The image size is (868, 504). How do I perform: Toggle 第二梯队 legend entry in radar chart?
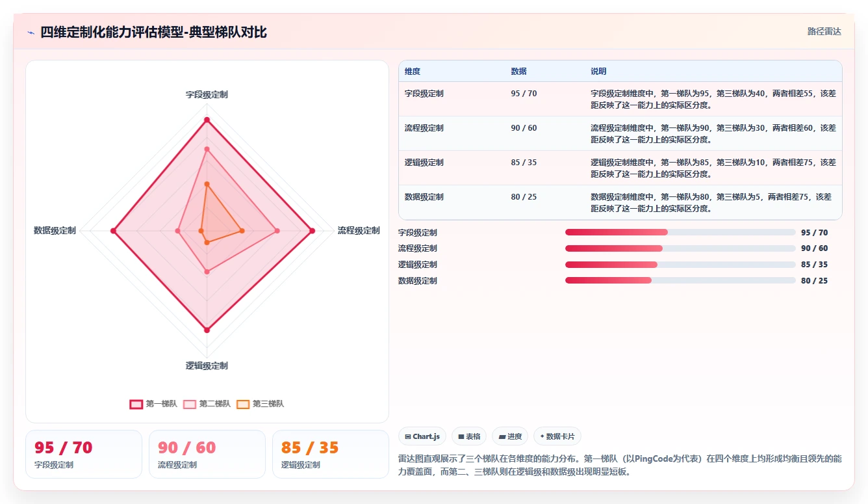207,404
